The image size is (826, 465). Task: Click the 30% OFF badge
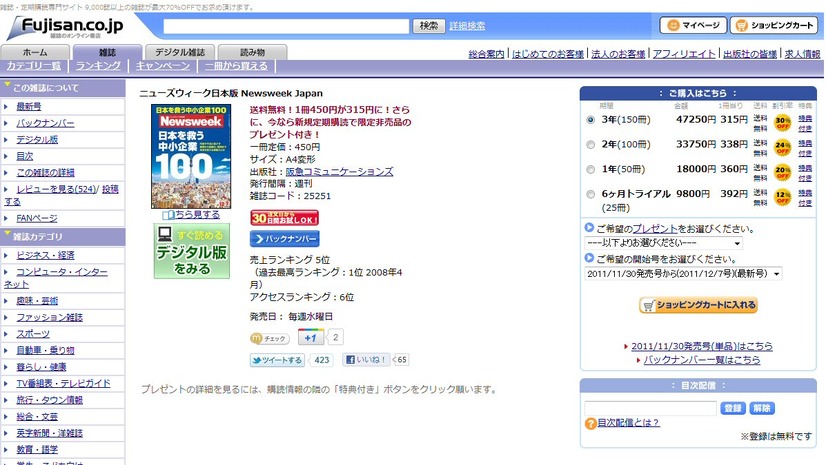coord(782,123)
